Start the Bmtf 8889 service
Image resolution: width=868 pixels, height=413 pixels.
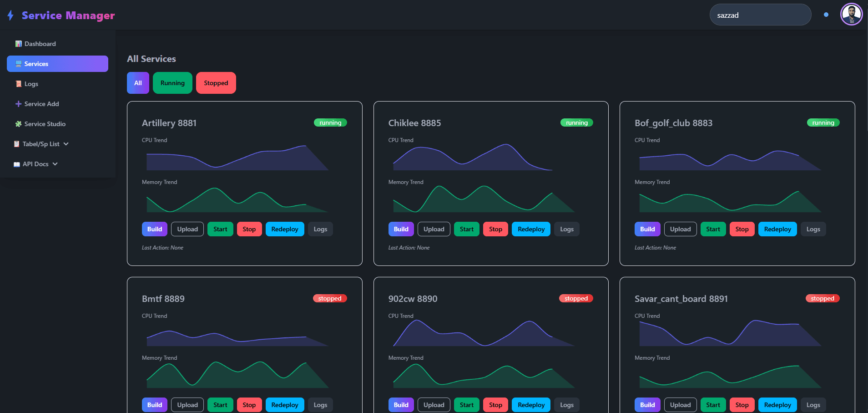click(x=220, y=405)
